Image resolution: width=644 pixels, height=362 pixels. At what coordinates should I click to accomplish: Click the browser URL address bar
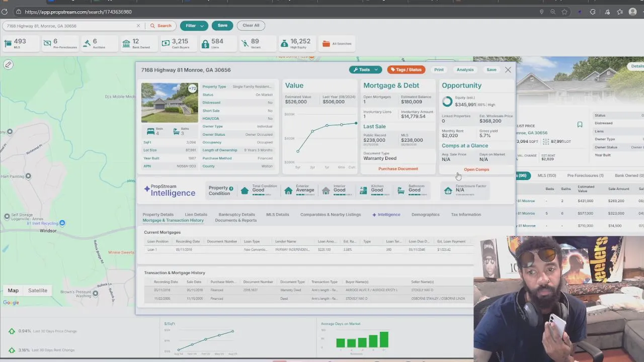click(x=277, y=12)
